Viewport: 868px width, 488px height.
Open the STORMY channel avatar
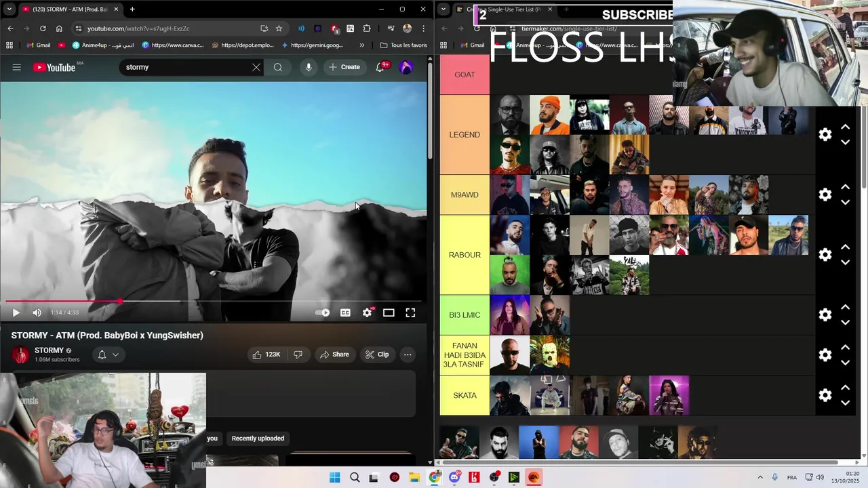pos(21,354)
